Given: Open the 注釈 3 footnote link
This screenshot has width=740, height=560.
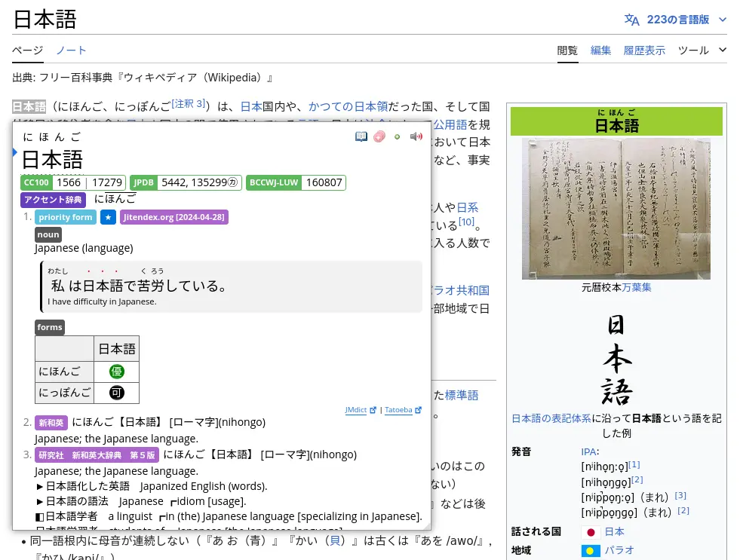Looking at the screenshot, I should coord(188,104).
